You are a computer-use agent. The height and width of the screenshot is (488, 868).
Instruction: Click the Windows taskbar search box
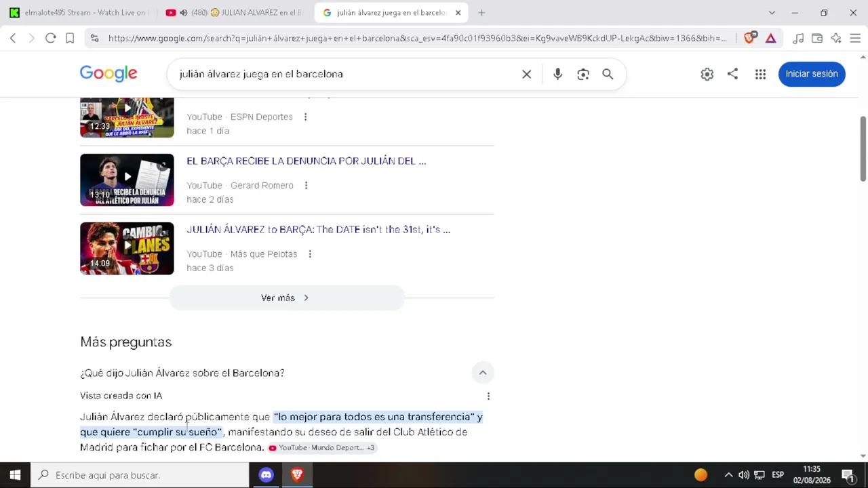[140, 475]
